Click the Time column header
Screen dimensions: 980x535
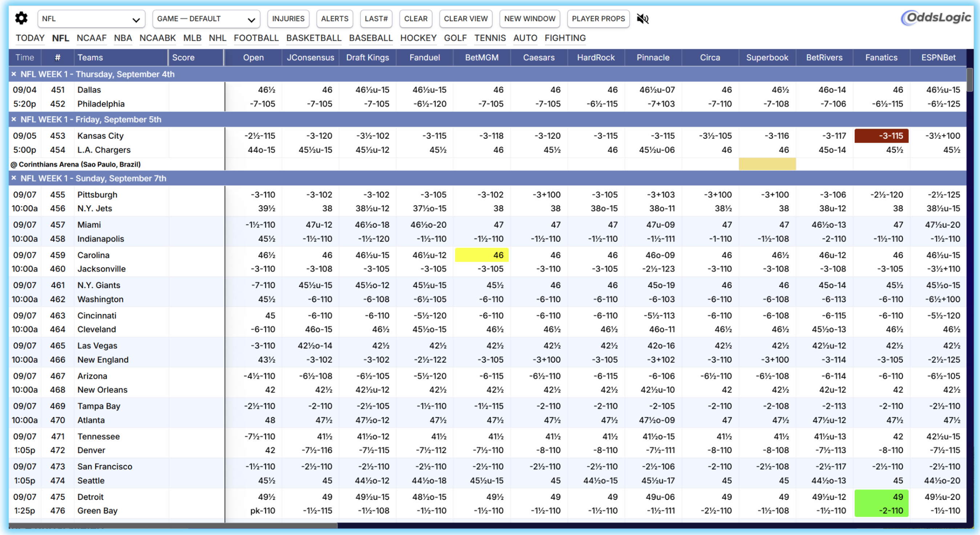(25, 57)
